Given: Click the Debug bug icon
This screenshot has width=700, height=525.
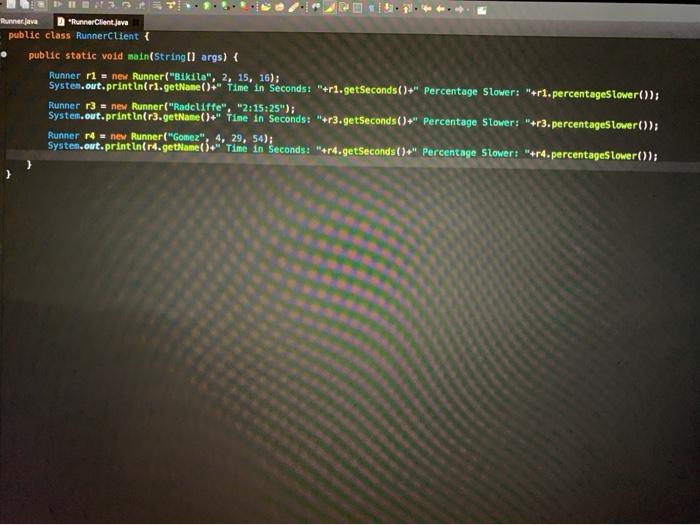Looking at the screenshot, I should [188, 6].
